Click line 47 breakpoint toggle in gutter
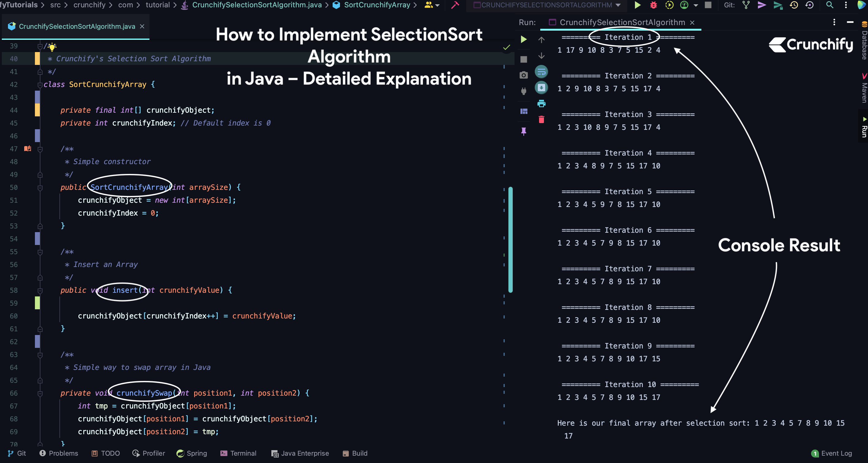Viewport: 868px width, 463px height. pyautogui.click(x=26, y=149)
